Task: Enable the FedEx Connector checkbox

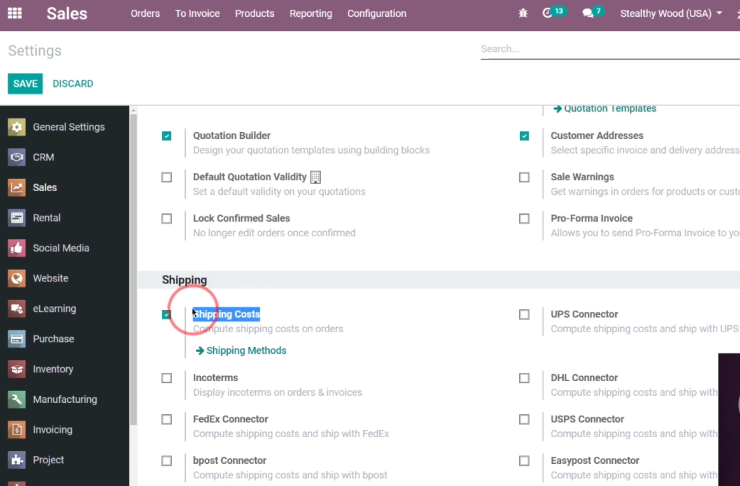Action: coord(167,419)
